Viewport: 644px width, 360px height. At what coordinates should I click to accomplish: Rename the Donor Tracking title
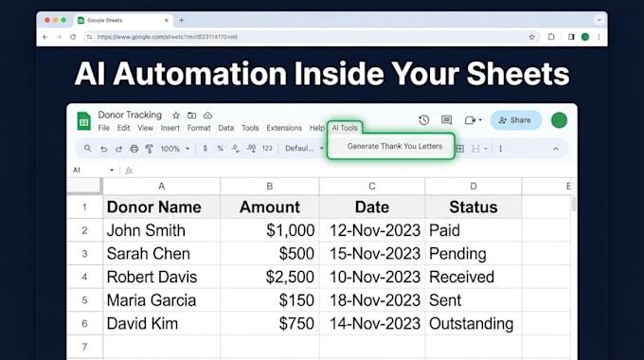(x=130, y=115)
